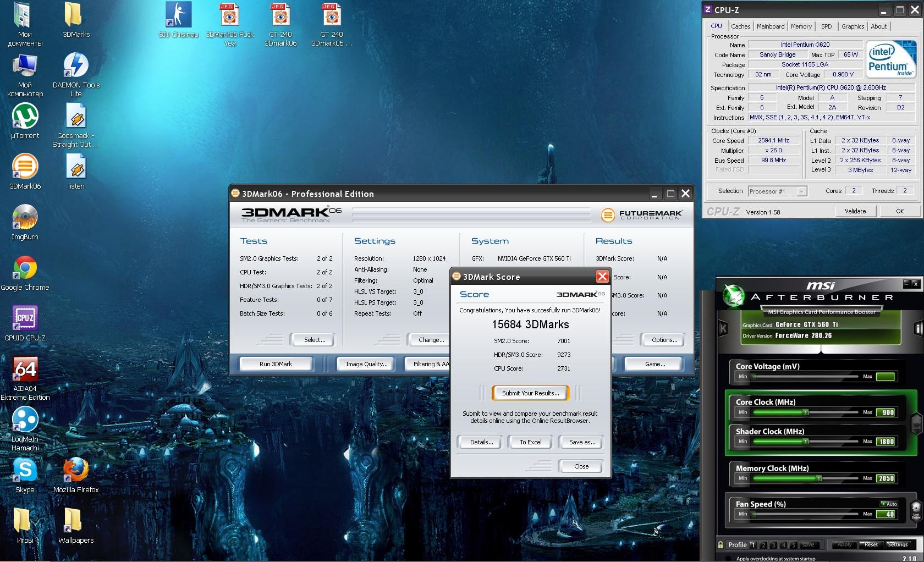Open Мой компьютер desktop icon
Viewport: 924px width, 562px height.
[x=25, y=76]
